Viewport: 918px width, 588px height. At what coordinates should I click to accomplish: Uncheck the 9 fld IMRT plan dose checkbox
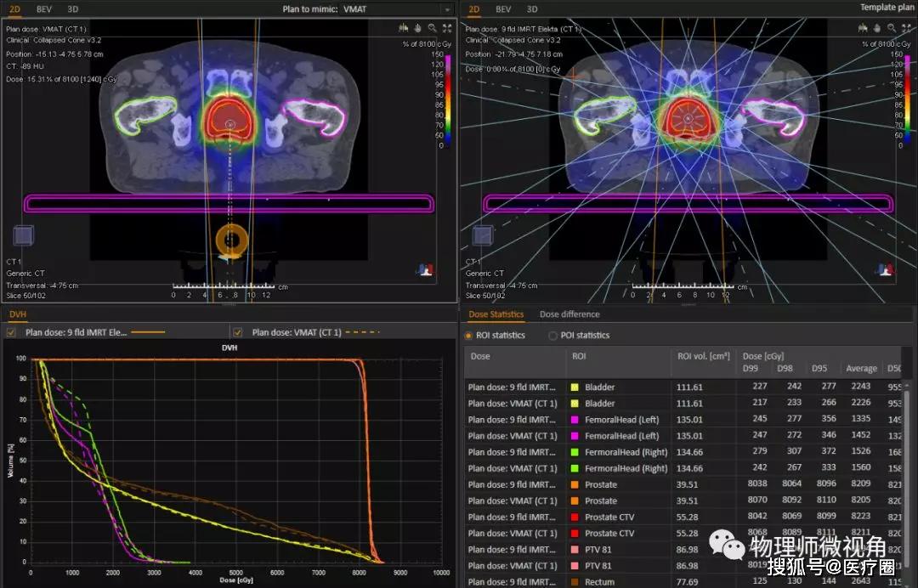click(12, 332)
